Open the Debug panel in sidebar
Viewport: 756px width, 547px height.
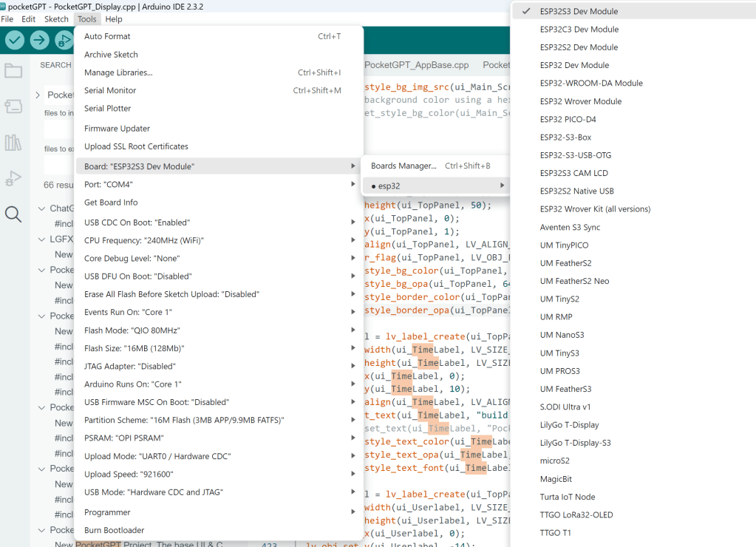[13, 178]
